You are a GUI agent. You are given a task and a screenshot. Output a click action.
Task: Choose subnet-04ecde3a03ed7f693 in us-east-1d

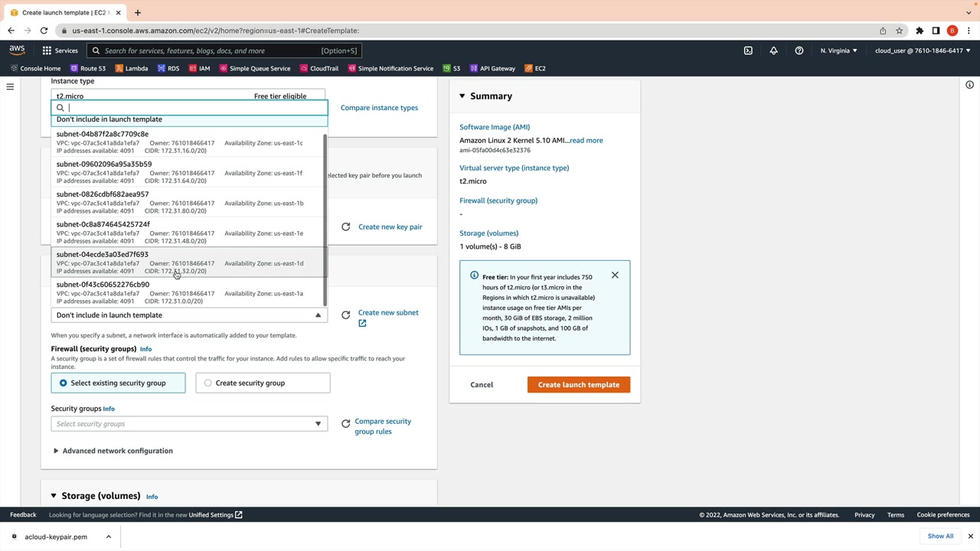(x=188, y=262)
